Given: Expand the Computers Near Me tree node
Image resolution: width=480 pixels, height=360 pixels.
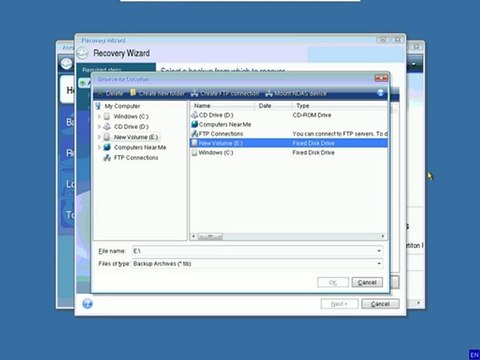Looking at the screenshot, I should (99, 147).
